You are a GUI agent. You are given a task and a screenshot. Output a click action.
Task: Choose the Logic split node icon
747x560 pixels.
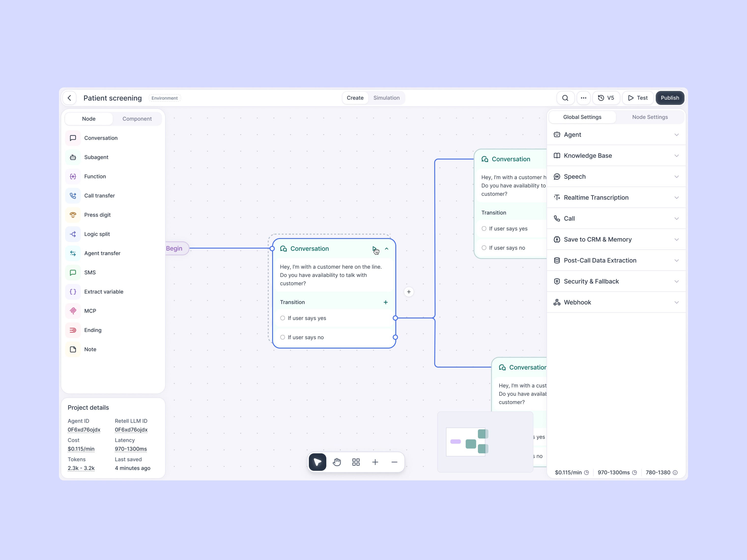coord(73,234)
